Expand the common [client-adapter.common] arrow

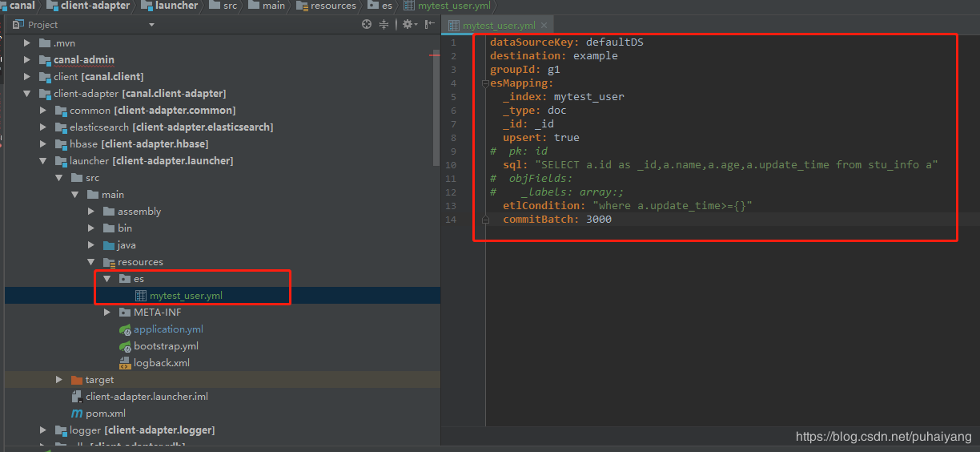(43, 111)
